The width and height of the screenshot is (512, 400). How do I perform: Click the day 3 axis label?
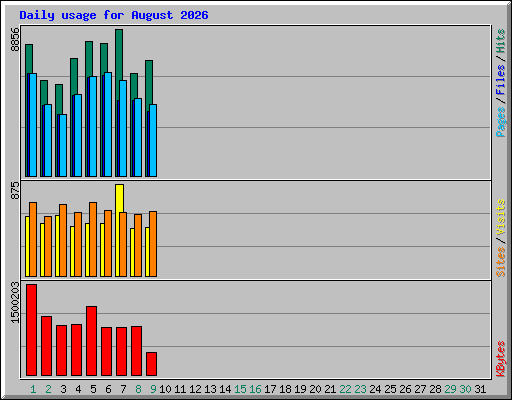tap(63, 389)
